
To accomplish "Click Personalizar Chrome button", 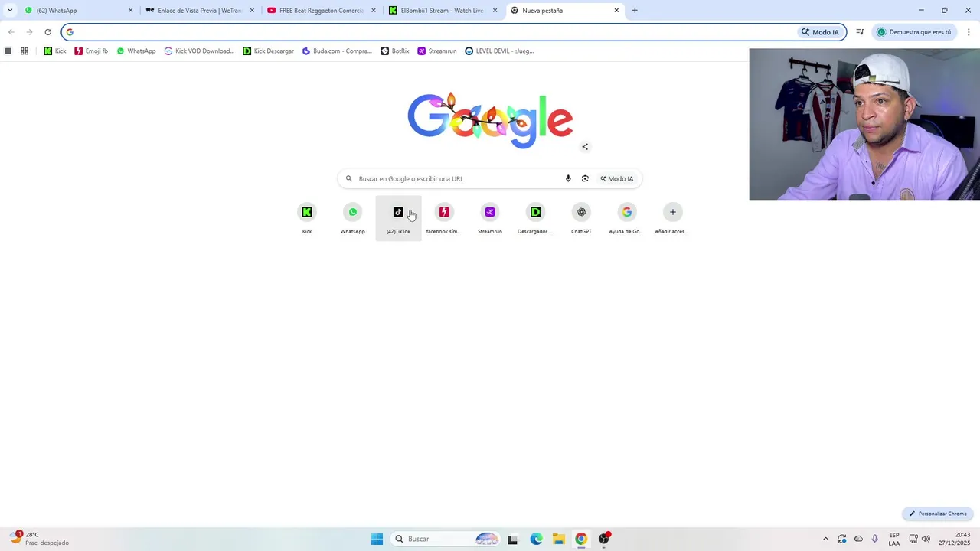I will 938,514.
